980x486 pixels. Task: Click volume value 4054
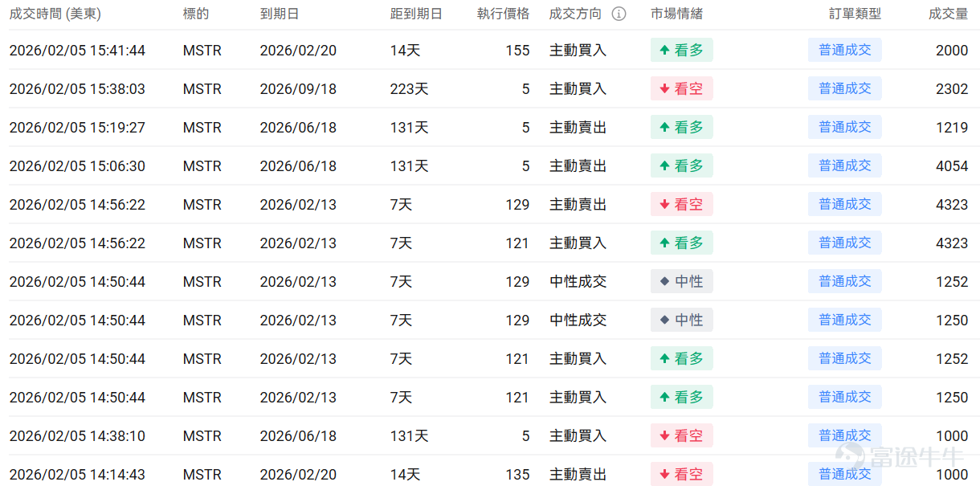[952, 166]
